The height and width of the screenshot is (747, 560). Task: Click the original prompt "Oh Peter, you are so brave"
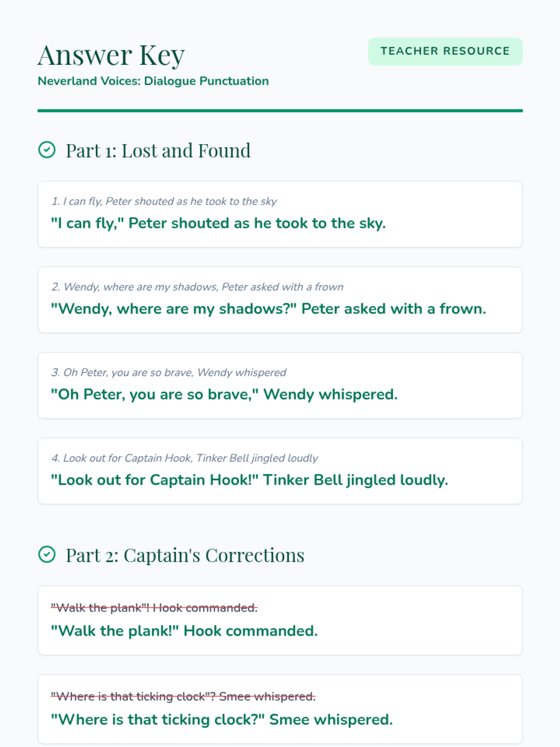tap(168, 372)
